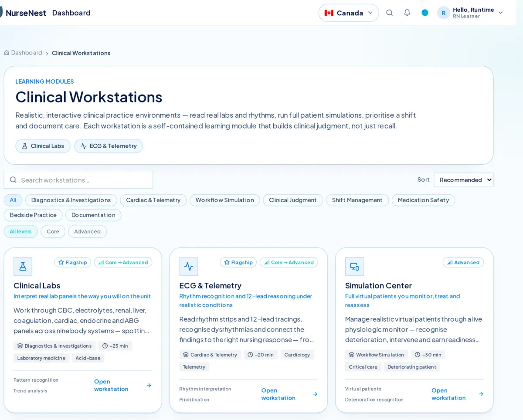The height and width of the screenshot is (420, 523).
Task: Click the Laboratory medicine tag
Action: 41,358
